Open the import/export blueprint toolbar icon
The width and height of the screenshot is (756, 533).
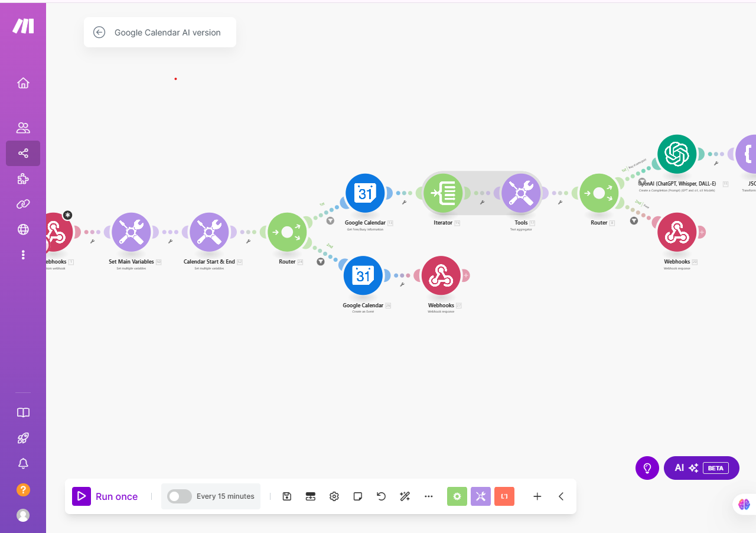(311, 496)
